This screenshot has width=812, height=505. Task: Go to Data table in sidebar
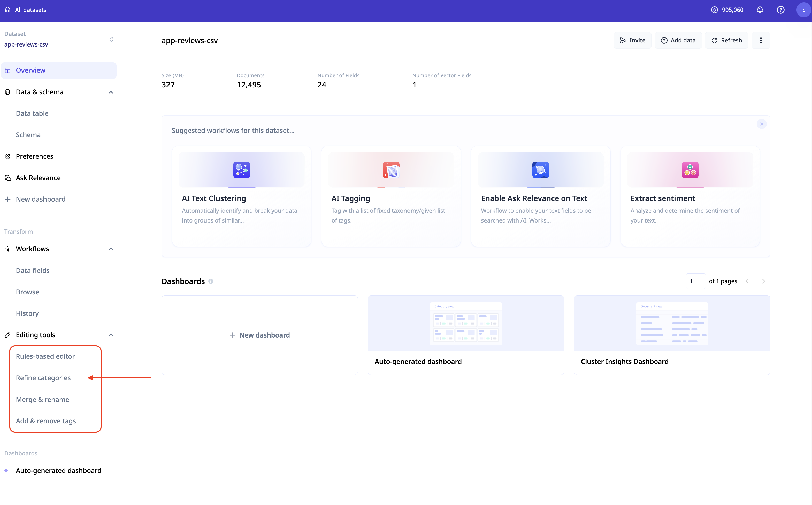[x=32, y=113]
